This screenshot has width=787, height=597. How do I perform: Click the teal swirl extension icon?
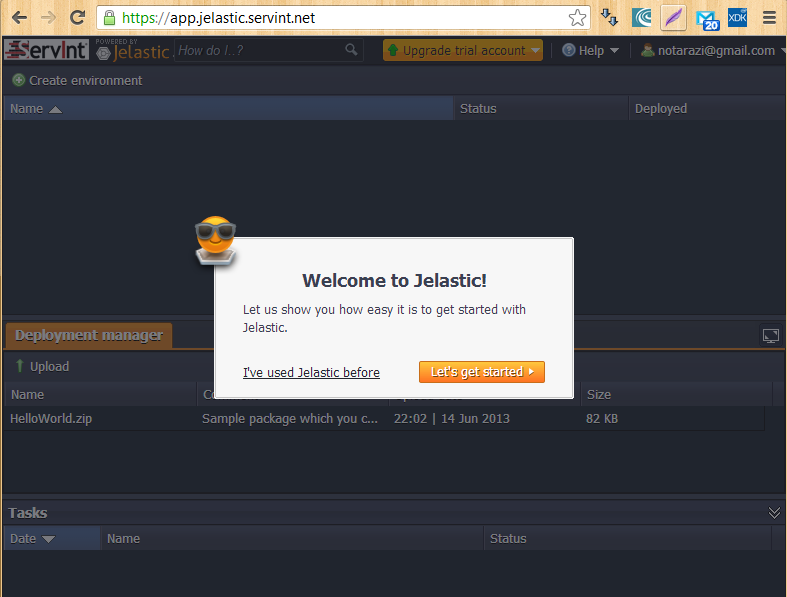[x=642, y=18]
